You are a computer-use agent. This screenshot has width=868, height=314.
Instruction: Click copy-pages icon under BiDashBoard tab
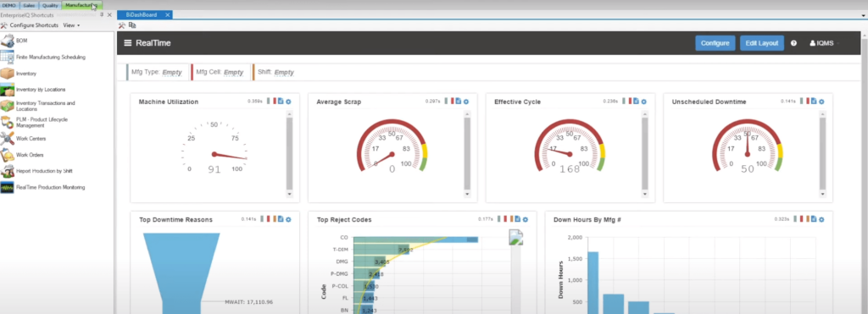[132, 25]
